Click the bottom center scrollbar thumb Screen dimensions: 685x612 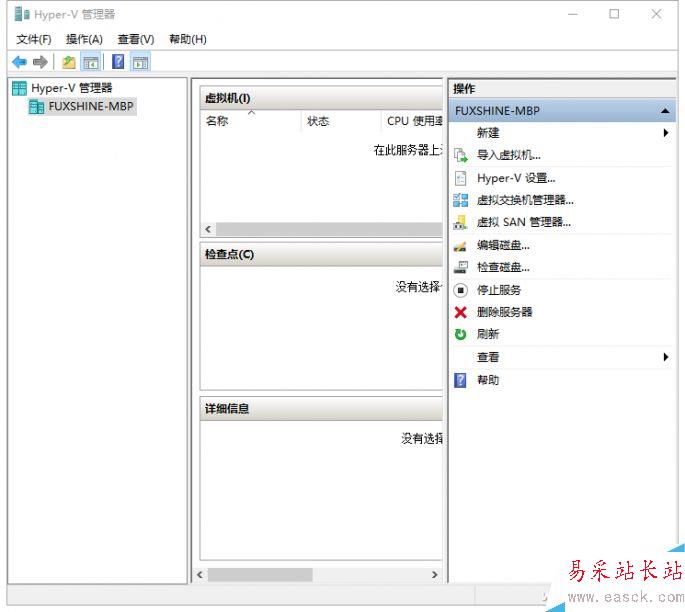tap(260, 575)
